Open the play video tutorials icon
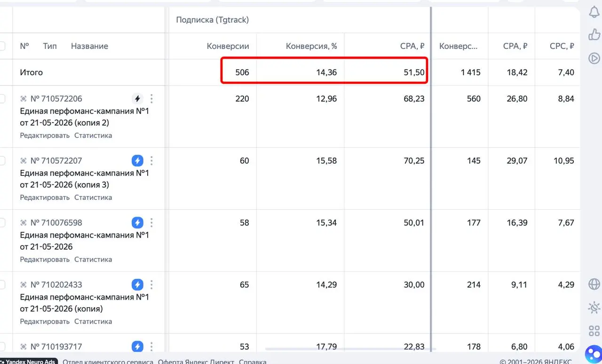The image size is (602, 364). [x=594, y=58]
